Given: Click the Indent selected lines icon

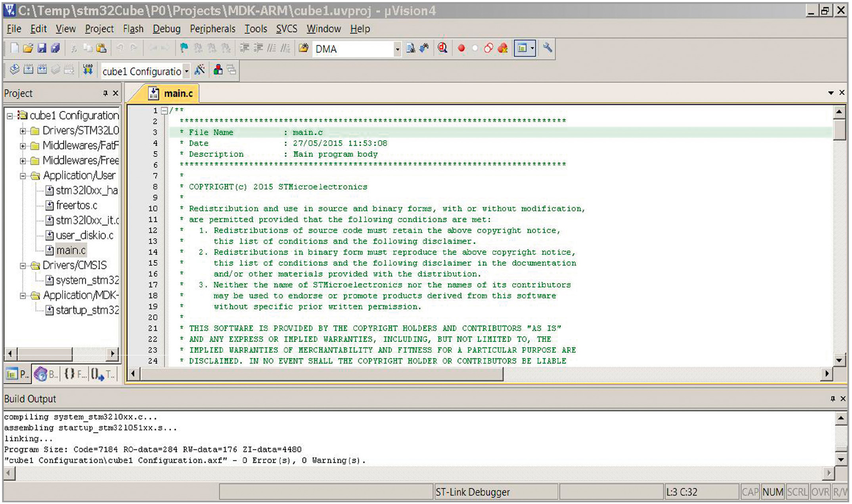Looking at the screenshot, I should [x=245, y=48].
